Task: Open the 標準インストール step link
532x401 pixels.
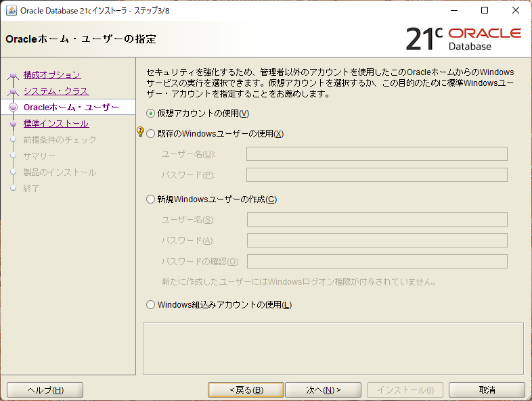Action: [56, 124]
